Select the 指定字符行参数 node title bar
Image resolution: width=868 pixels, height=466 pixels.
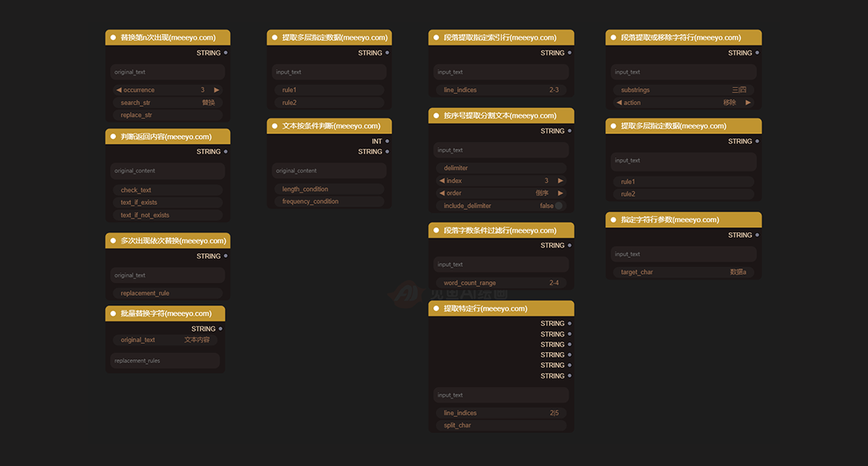[x=684, y=219]
